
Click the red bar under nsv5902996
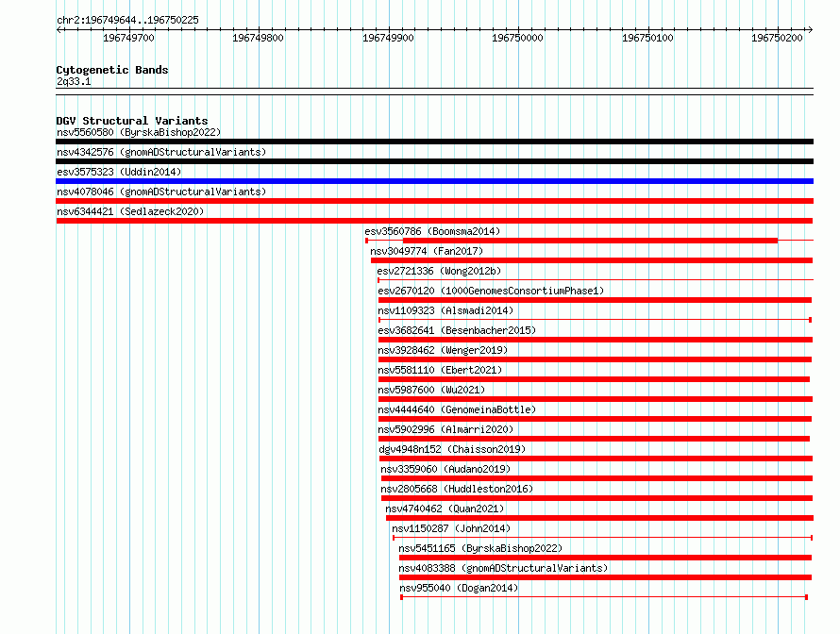(x=594, y=439)
